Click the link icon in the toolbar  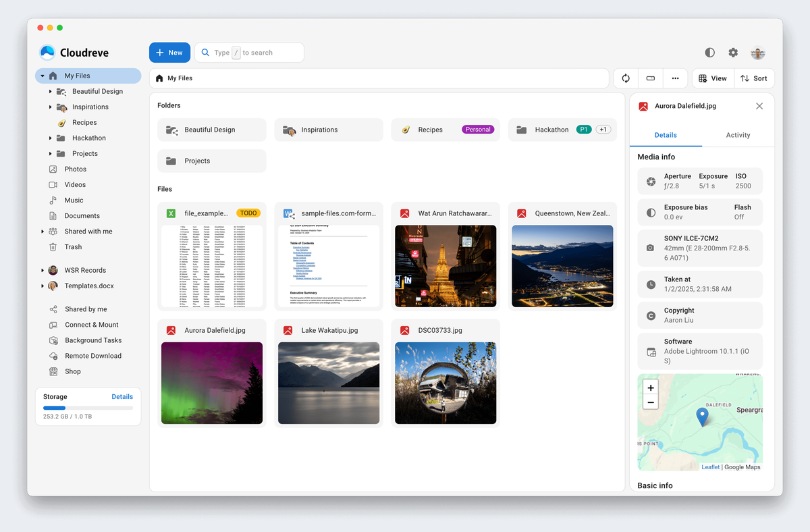point(651,78)
